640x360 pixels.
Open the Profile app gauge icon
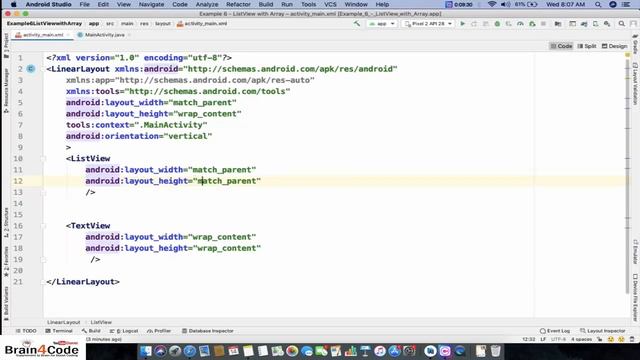pyautogui.click(x=520, y=24)
